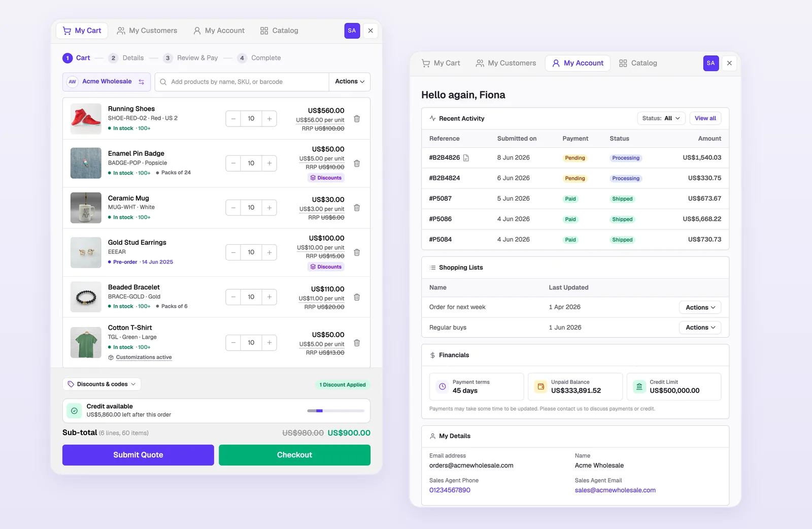The image size is (812, 529).
Task: Click the Add products search field
Action: pos(242,82)
